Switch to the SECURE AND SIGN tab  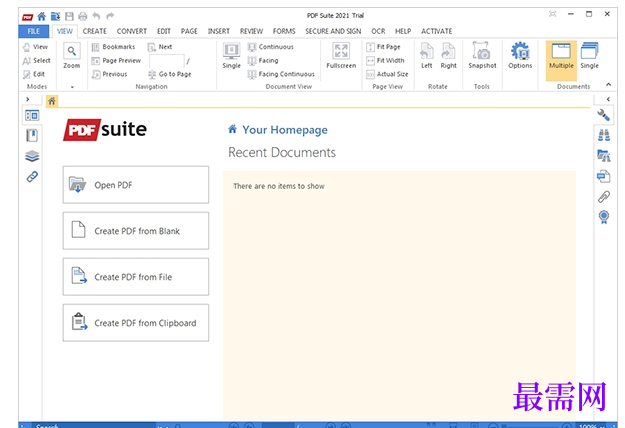(x=333, y=31)
